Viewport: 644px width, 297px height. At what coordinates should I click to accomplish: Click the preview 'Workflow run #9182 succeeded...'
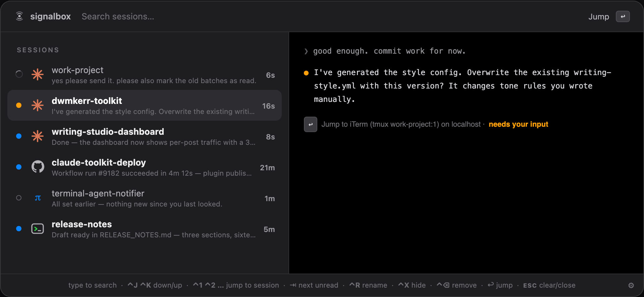coord(152,173)
